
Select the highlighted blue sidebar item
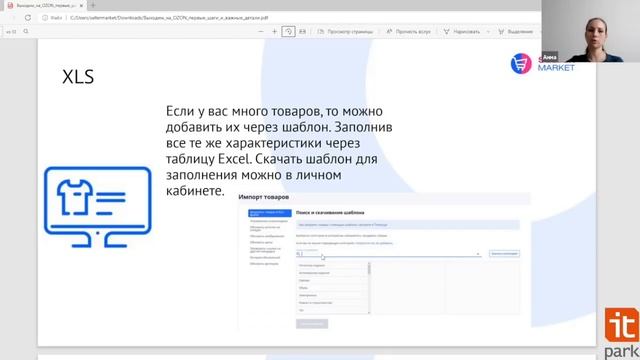pos(270,213)
